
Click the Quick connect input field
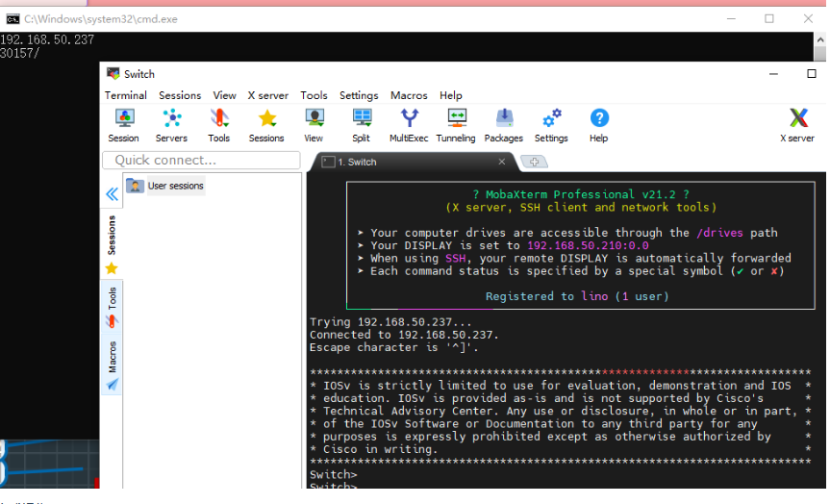201,160
